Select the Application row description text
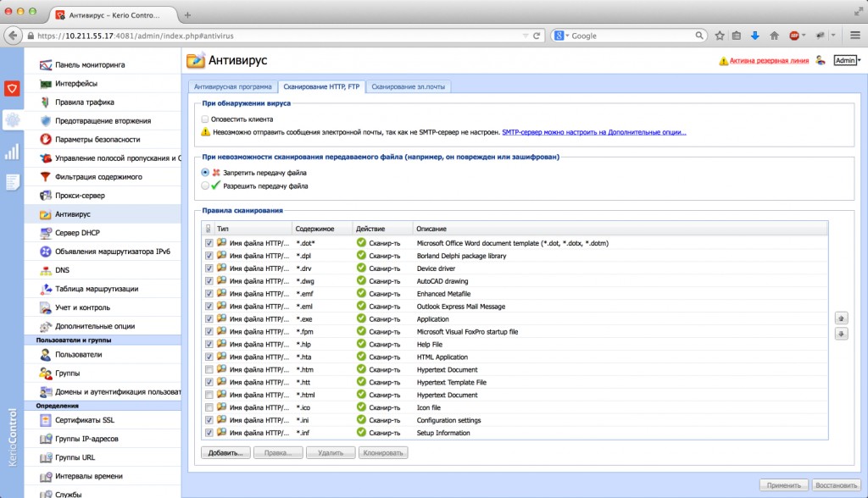868x498 pixels. point(433,319)
